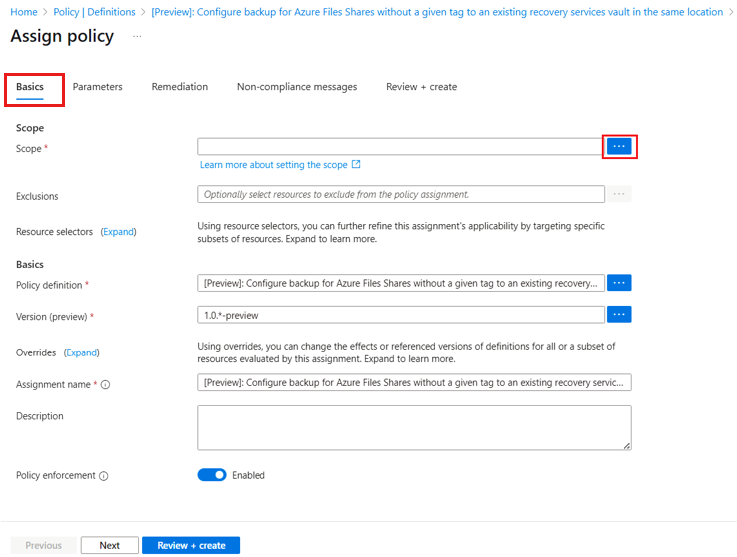Open the Version picker ellipsis button

tap(619, 315)
